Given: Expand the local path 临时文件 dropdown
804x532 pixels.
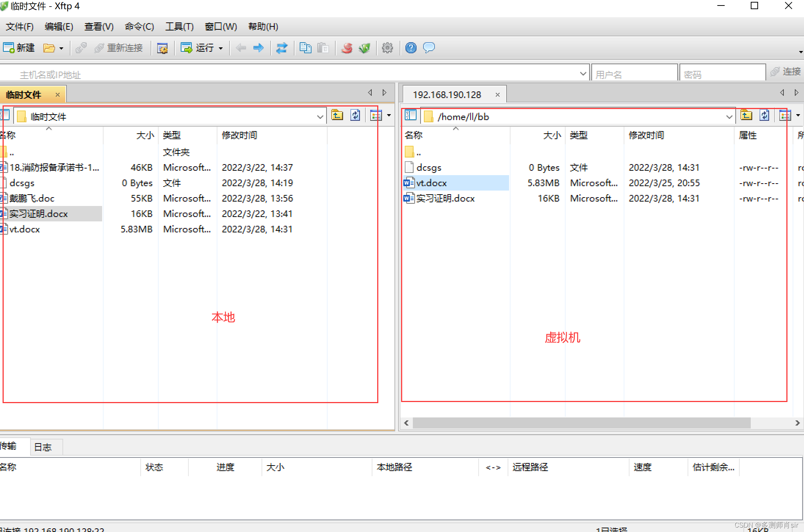Looking at the screenshot, I should point(320,117).
